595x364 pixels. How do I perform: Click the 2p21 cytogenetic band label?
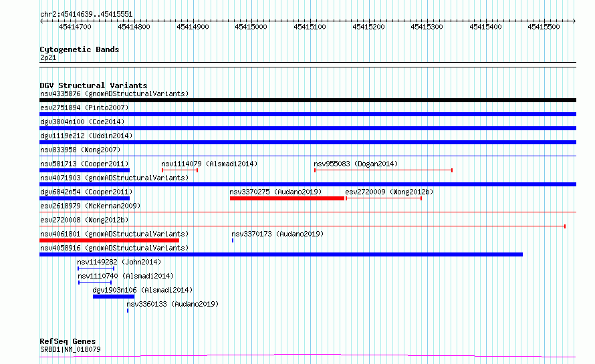(x=48, y=57)
